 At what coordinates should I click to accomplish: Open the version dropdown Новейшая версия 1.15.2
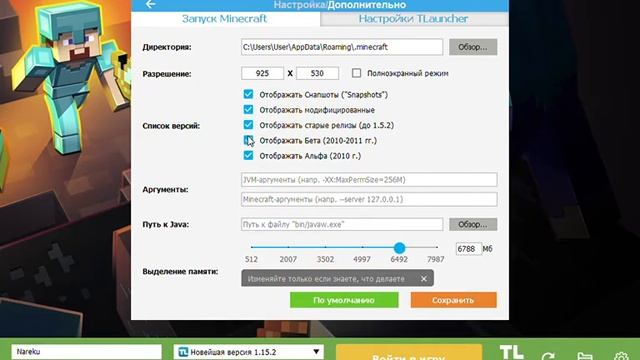coord(249,352)
